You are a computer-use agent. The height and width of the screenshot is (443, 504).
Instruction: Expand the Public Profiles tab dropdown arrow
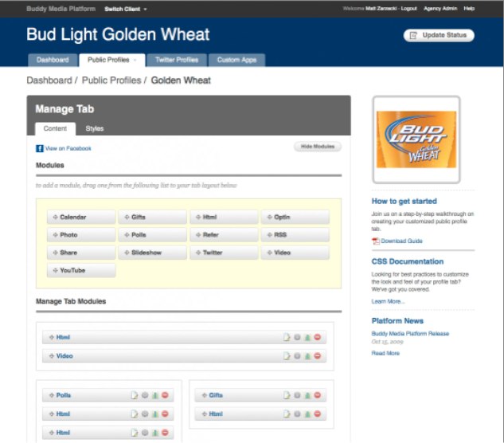point(135,60)
